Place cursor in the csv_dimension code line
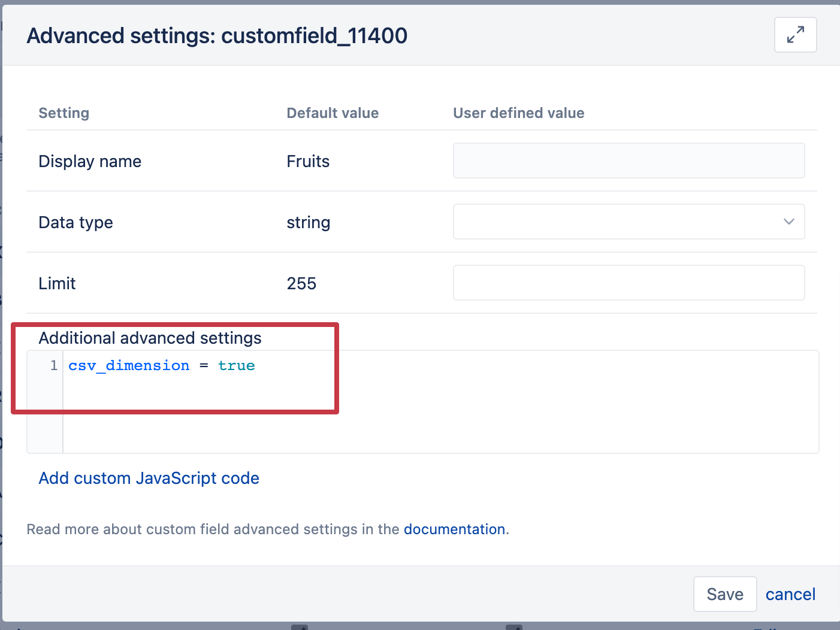Screen dimensions: 840x630 (x=162, y=365)
